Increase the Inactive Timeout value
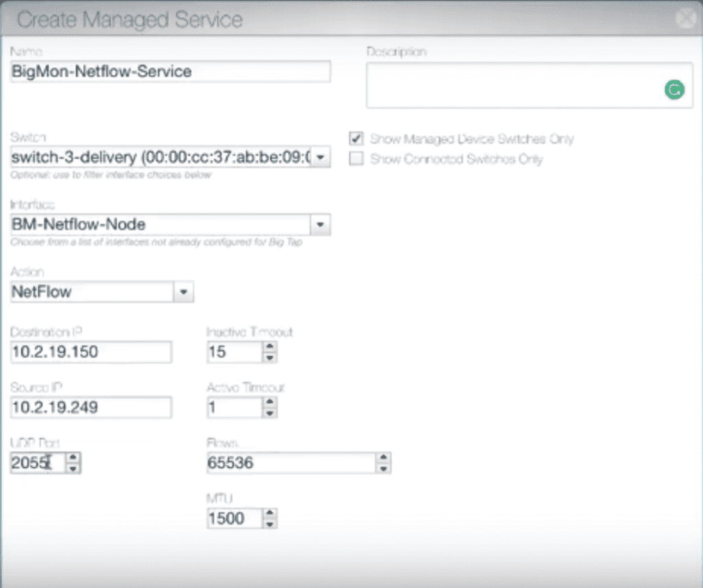The image size is (703, 588). (x=269, y=346)
